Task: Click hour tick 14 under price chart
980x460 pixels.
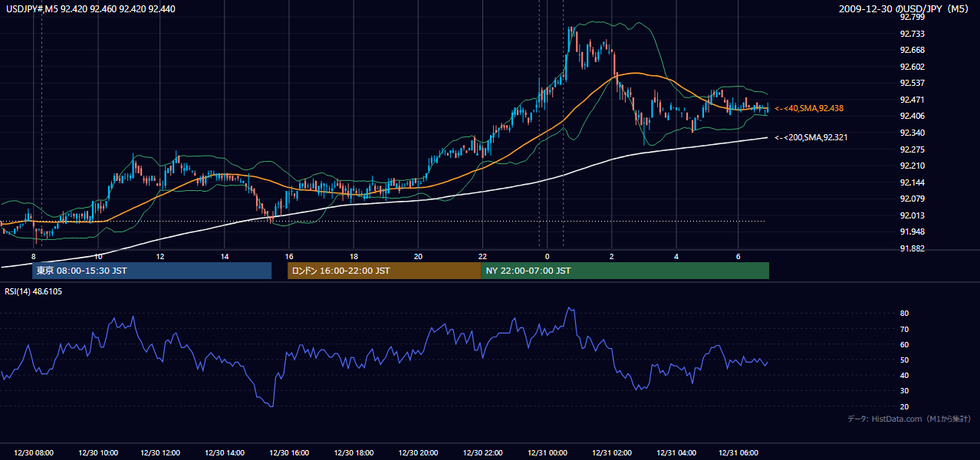Action: coord(224,256)
